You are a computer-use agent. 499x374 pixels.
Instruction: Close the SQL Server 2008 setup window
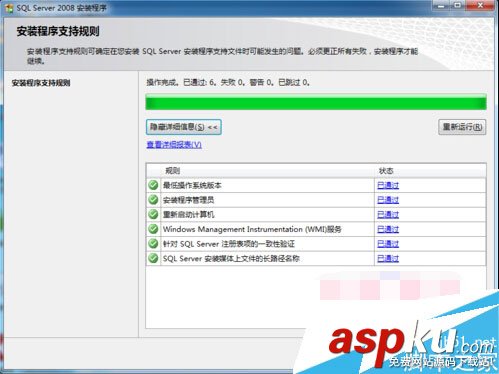[480, 5]
